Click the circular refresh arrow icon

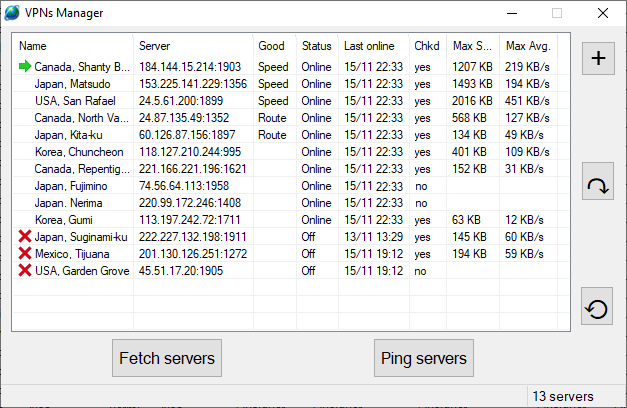pos(598,309)
